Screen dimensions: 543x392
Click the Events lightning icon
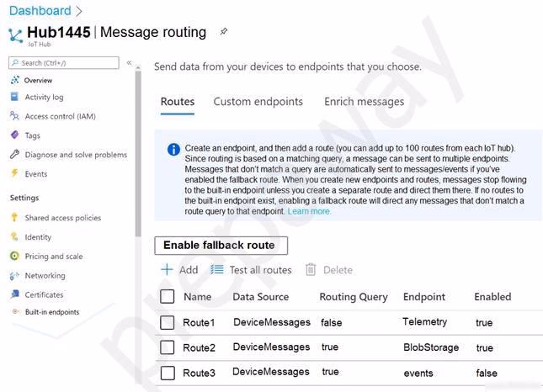14,173
